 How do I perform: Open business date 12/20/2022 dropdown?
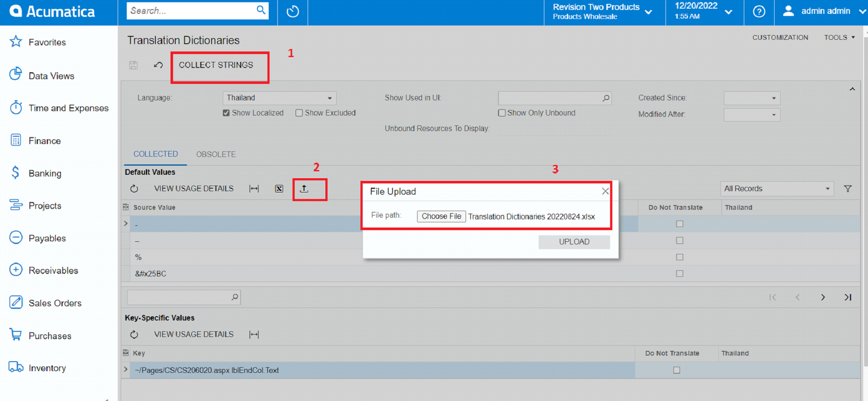[704, 12]
